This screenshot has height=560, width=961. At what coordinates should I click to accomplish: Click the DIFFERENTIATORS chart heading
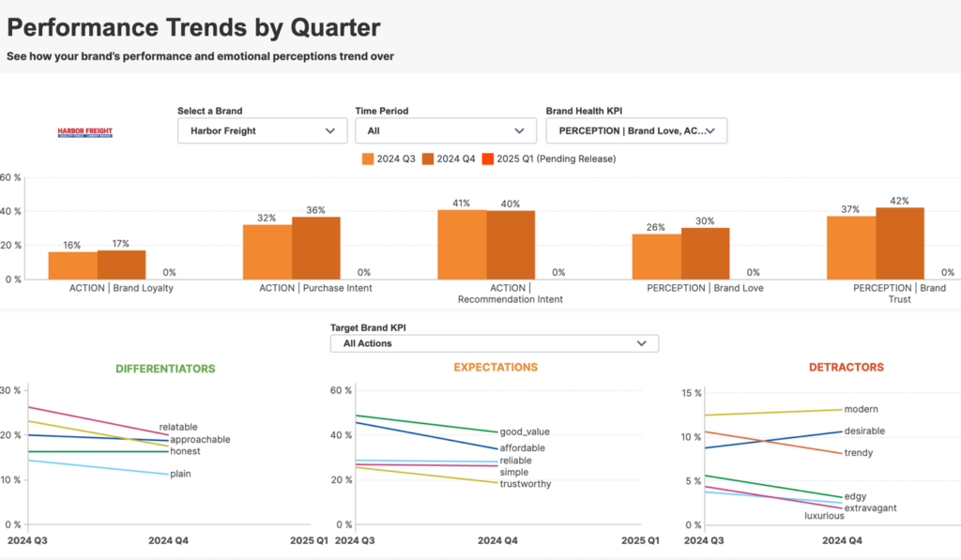(165, 369)
